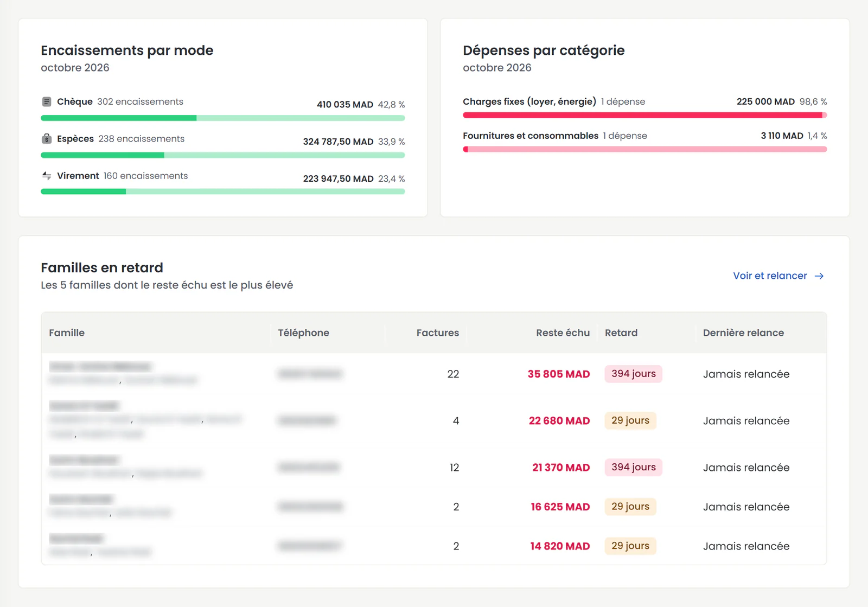Open the Voir et relancer link
This screenshot has width=868, height=607.
point(778,276)
